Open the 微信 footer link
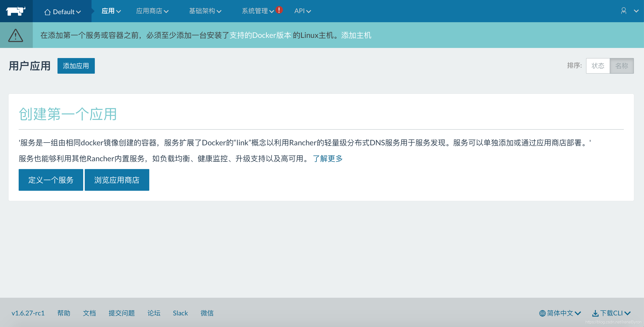This screenshot has height=327, width=644. click(x=207, y=313)
